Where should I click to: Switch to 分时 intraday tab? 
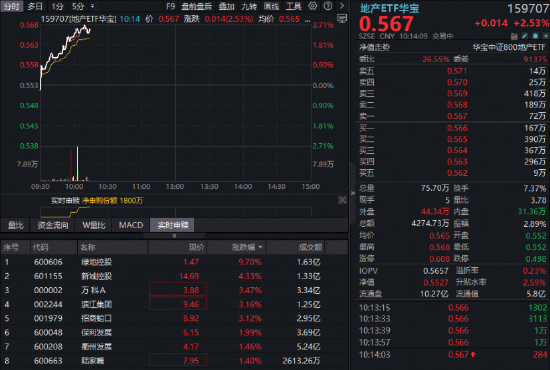[x=11, y=6]
